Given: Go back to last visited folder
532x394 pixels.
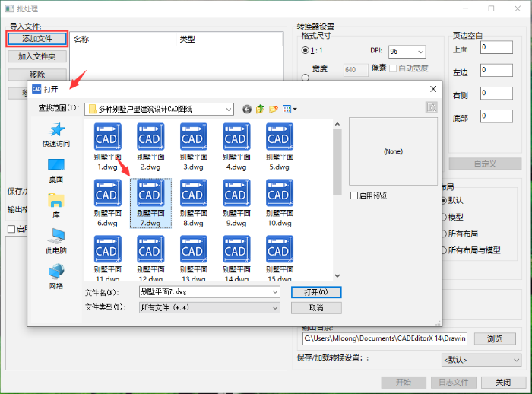Looking at the screenshot, I should click(x=247, y=109).
